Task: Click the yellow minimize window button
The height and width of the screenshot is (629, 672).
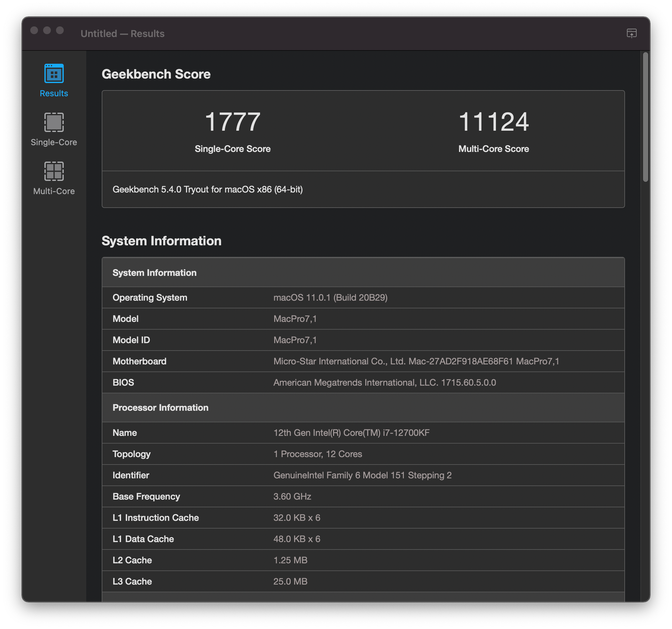Action: 47,31
